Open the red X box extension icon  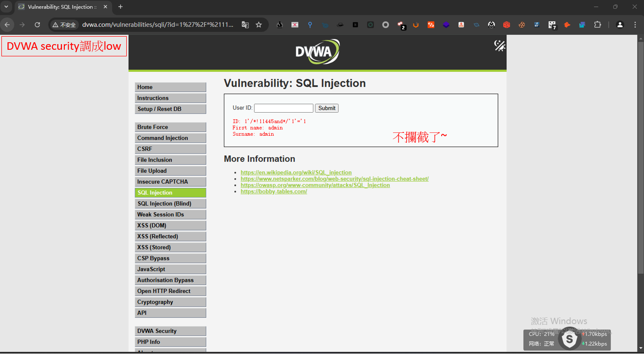tap(295, 25)
